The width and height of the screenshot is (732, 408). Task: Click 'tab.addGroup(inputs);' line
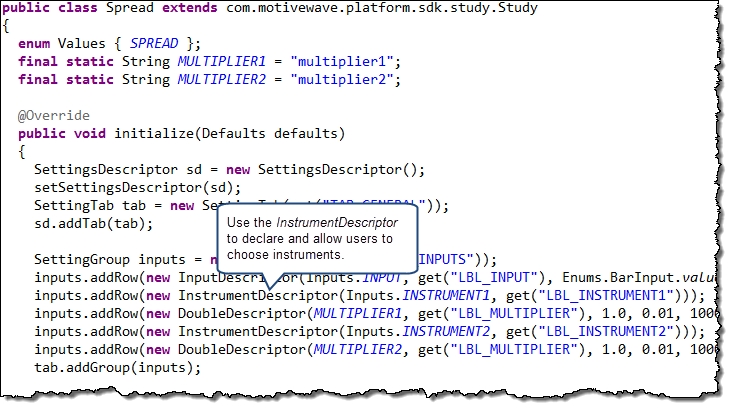pos(117,368)
